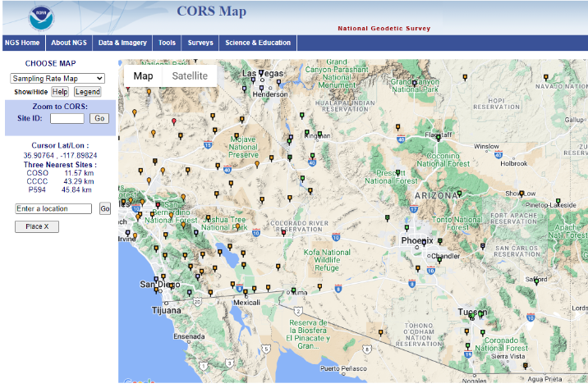Click the dark orange marker below Sierra Vista
This screenshot has height=388, width=588.
tap(526, 366)
